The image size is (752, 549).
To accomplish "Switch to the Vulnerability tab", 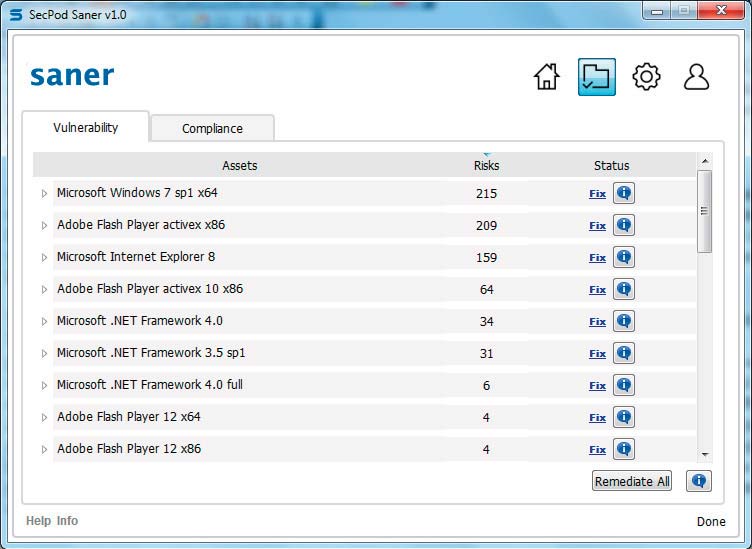I will coord(85,127).
